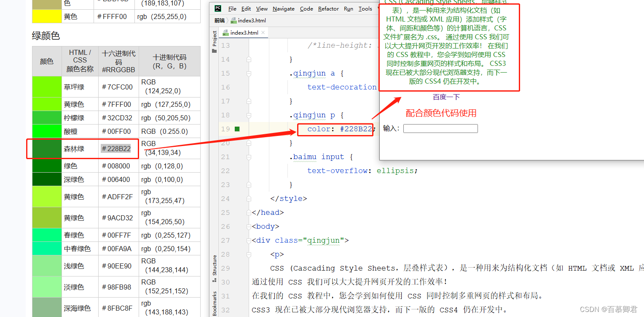Click the 柠檬绿 color swatch
The width and height of the screenshot is (644, 317).
[47, 118]
